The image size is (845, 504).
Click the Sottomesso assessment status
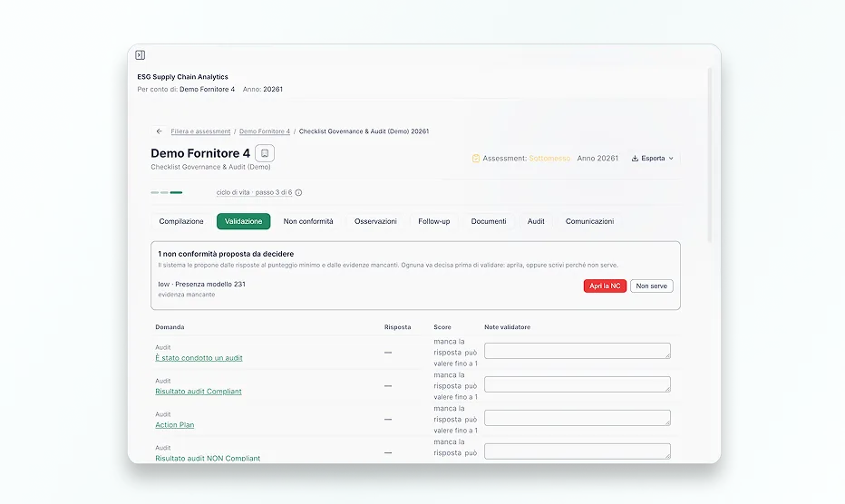549,159
